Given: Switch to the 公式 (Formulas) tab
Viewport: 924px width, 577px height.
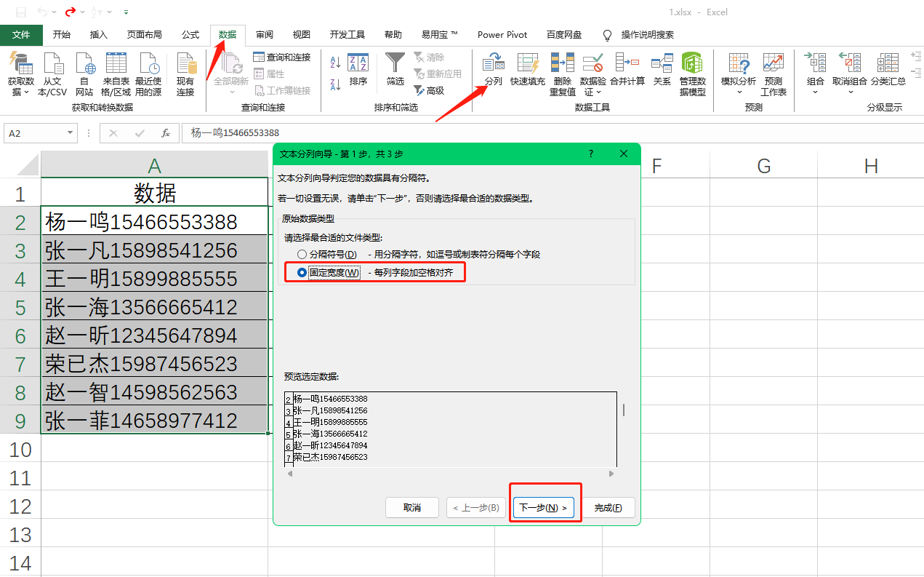Looking at the screenshot, I should click(x=190, y=35).
